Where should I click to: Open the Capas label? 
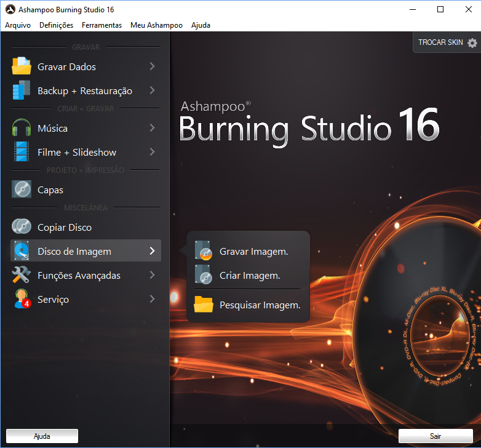tap(50, 190)
